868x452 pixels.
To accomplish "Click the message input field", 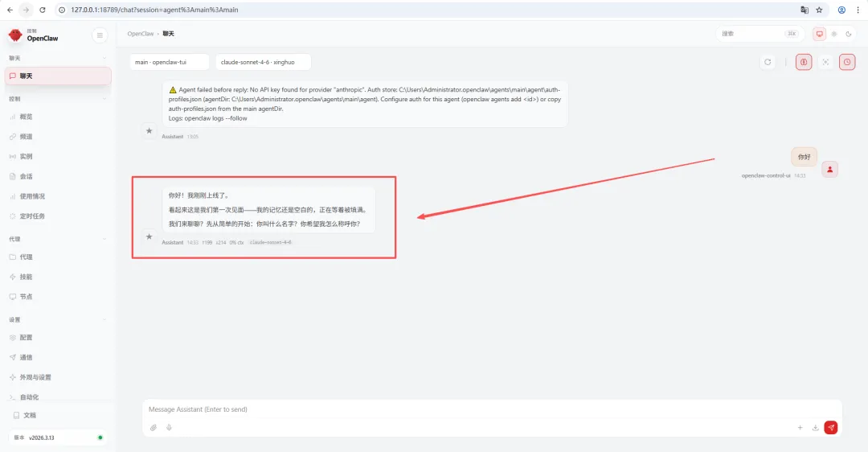I will coord(492,409).
